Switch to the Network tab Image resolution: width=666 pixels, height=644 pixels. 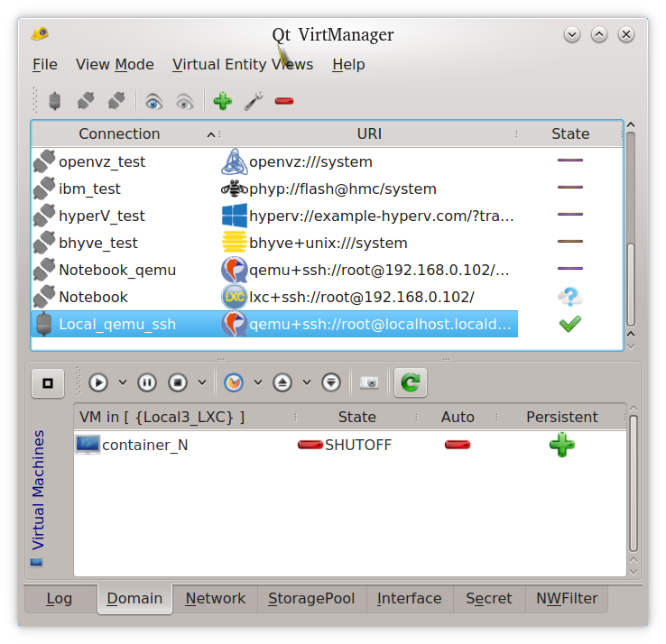pyautogui.click(x=216, y=599)
